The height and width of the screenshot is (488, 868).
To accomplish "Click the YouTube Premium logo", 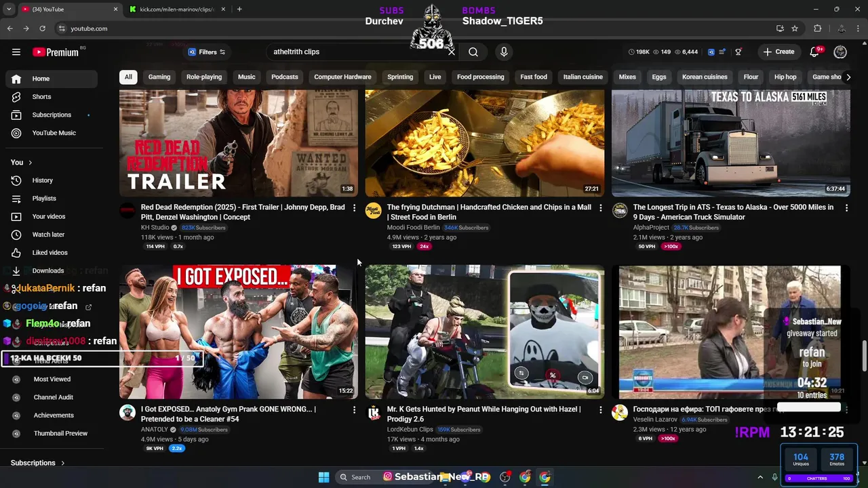I will (x=56, y=52).
